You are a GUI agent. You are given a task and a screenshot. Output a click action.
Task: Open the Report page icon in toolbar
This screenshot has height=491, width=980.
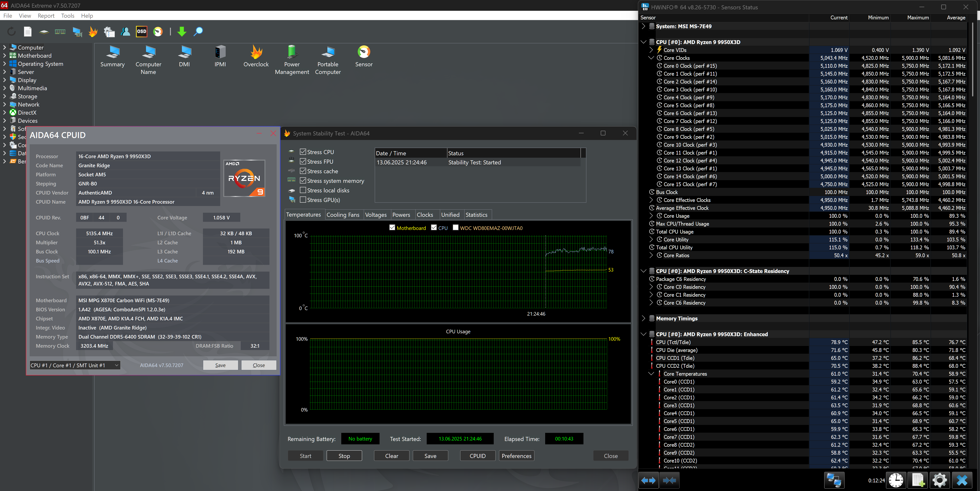[28, 32]
